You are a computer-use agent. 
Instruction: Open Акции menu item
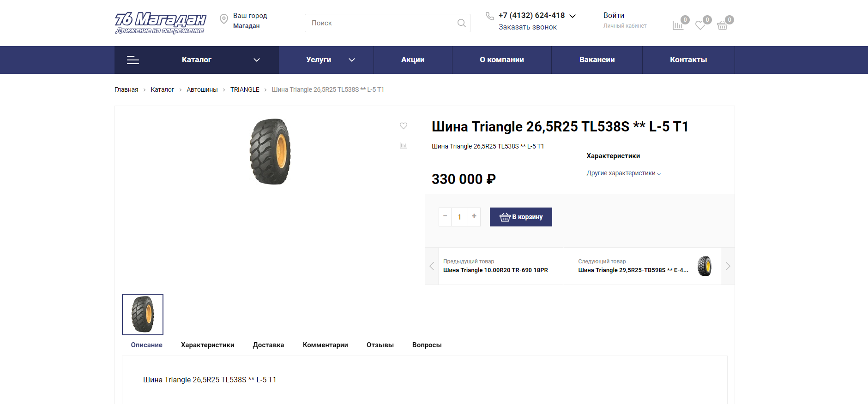coord(413,60)
